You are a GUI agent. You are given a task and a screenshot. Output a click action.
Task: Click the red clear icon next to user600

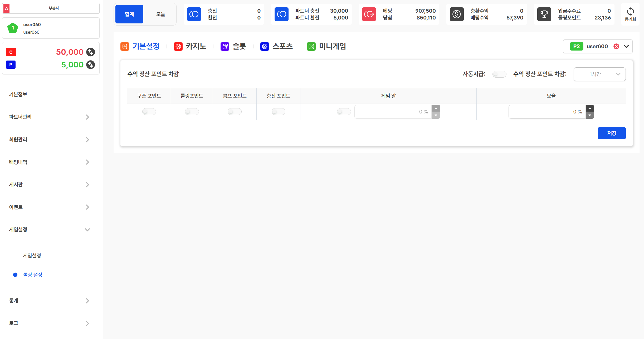click(616, 47)
